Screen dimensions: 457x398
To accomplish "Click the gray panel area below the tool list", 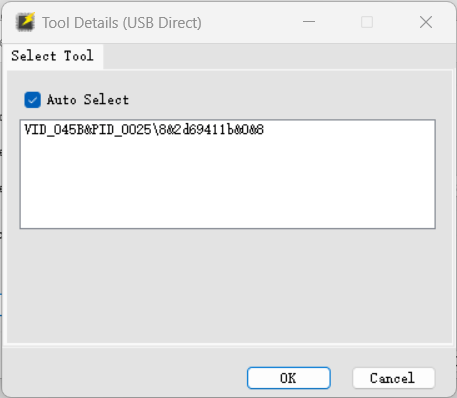I will coord(228,285).
